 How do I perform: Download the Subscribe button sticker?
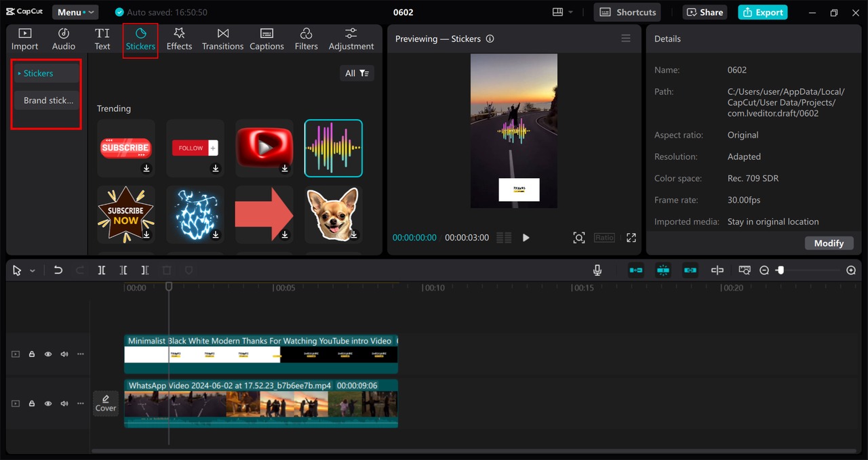[146, 168]
